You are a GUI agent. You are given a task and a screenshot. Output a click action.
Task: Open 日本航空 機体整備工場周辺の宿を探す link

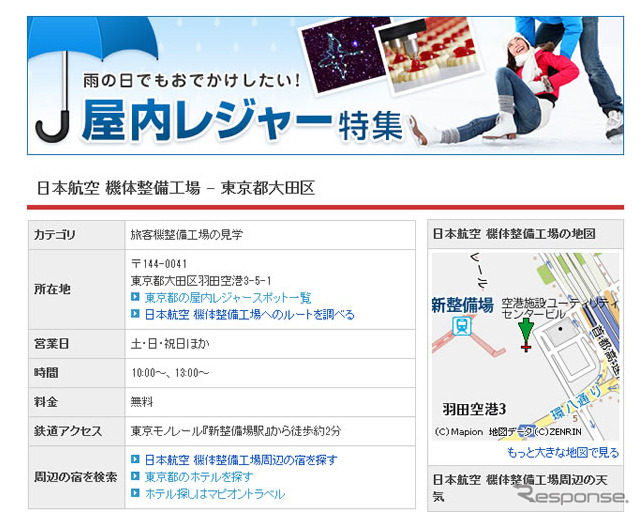tap(241, 460)
